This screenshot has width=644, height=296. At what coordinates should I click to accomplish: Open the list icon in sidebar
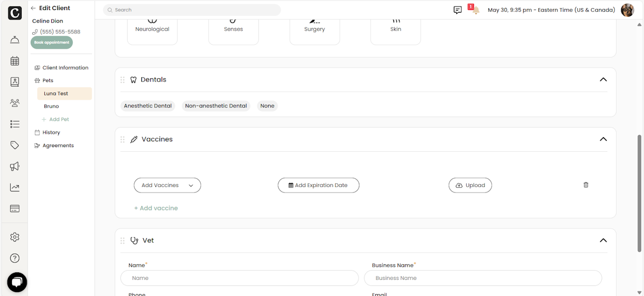[x=15, y=124]
